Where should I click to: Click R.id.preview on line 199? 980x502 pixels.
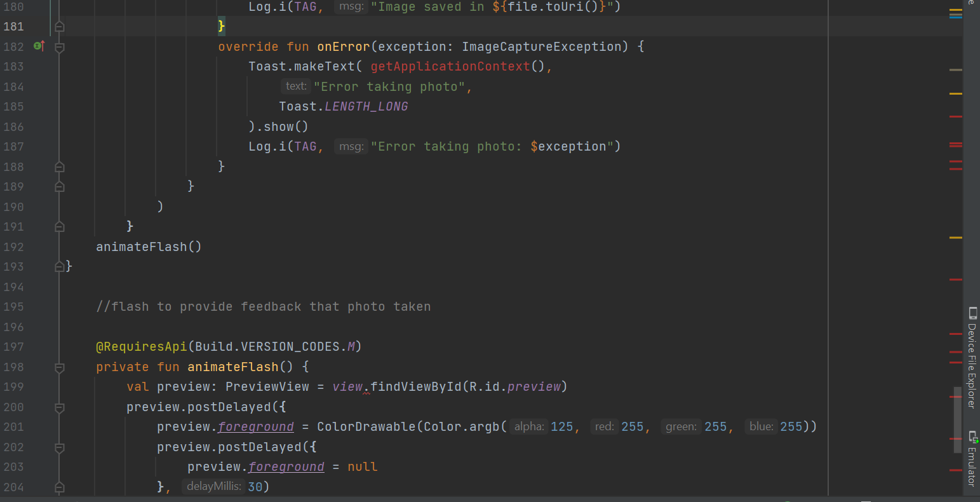pyautogui.click(x=515, y=386)
